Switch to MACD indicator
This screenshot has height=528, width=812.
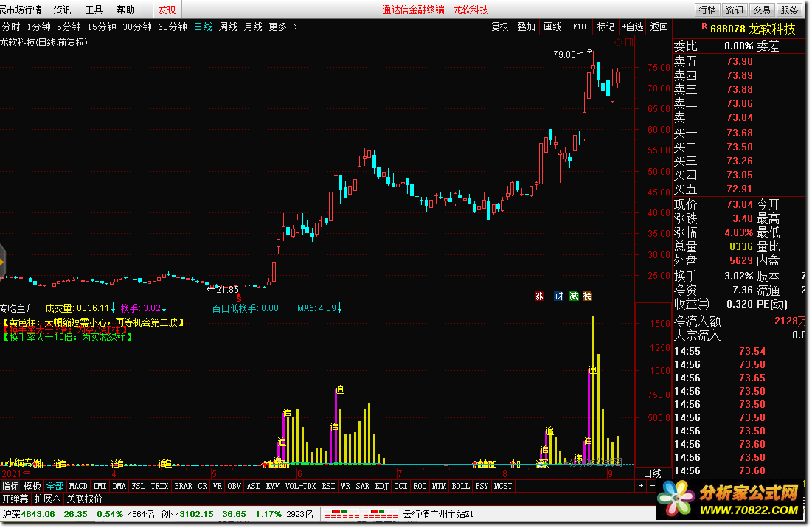click(x=78, y=486)
